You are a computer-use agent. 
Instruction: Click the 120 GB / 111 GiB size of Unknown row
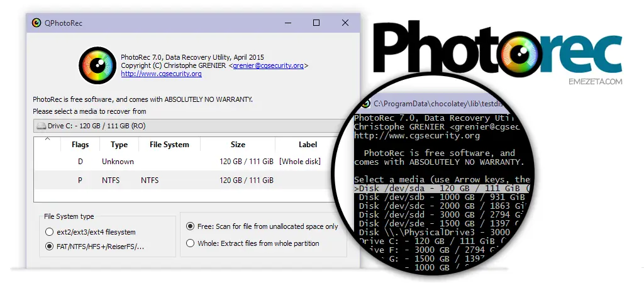[247, 162]
